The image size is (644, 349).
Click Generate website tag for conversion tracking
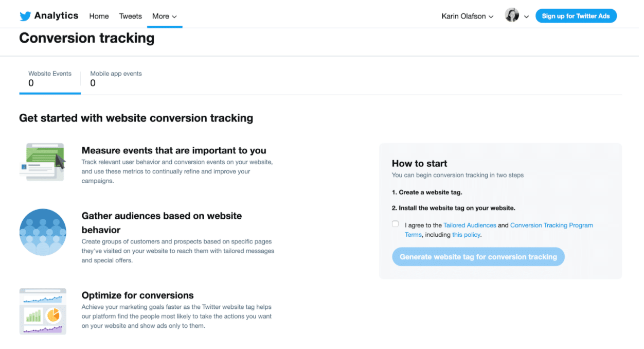(478, 257)
